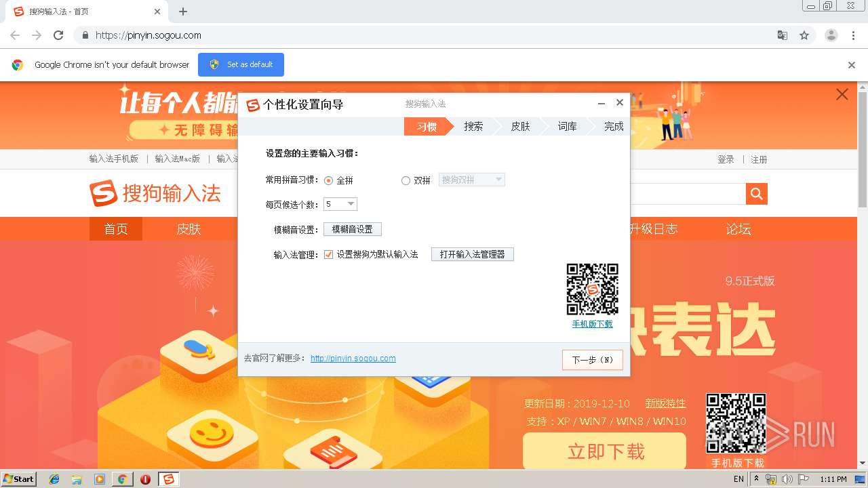This screenshot has width=868, height=488.
Task: Close the top banner ad on webpage
Action: [x=842, y=95]
